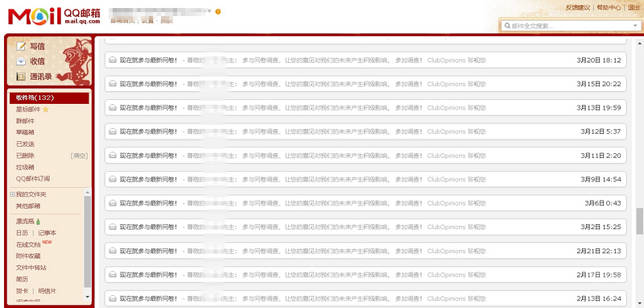The width and height of the screenshot is (644, 308).
Task: Open 在线文档 online documents
Action: tap(28, 244)
